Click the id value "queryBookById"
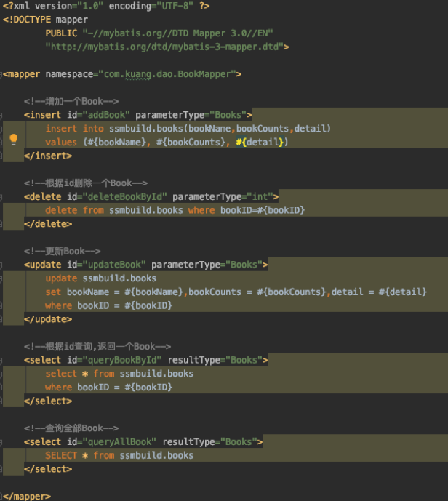 coord(122,361)
